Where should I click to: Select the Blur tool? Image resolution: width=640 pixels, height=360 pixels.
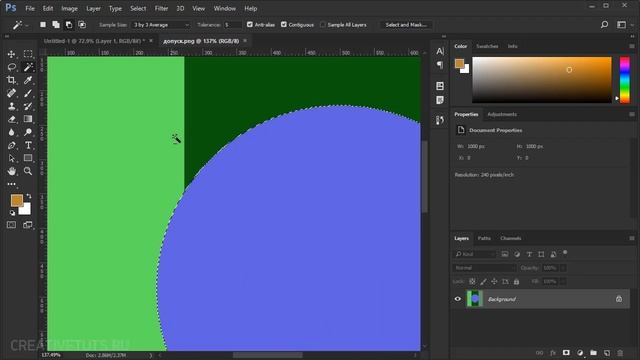click(x=11, y=132)
